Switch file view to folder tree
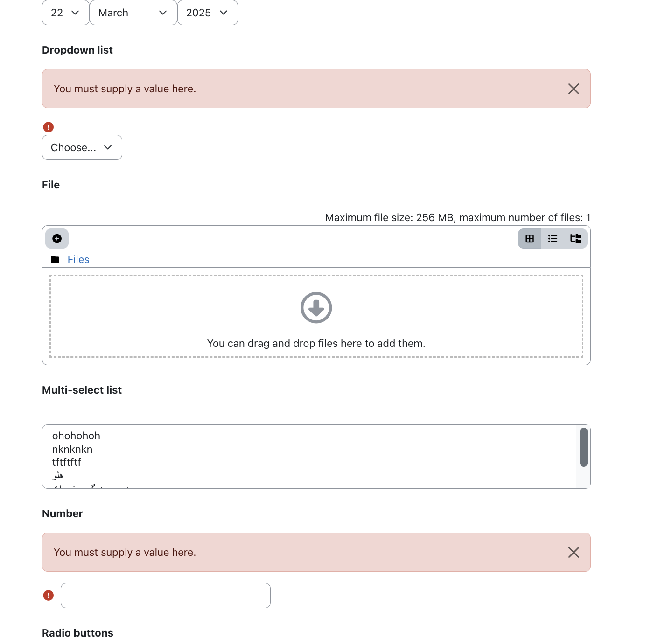Screen dimensions: 672x637 click(x=575, y=238)
